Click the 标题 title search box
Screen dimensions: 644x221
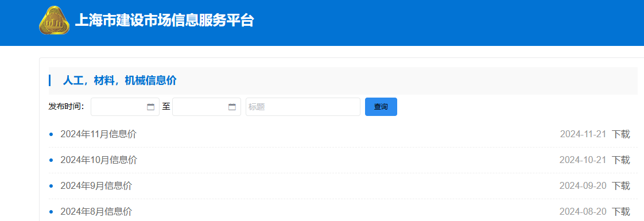click(x=303, y=107)
